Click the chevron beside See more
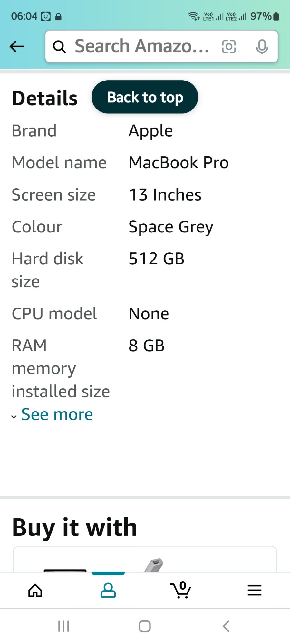 [14, 417]
